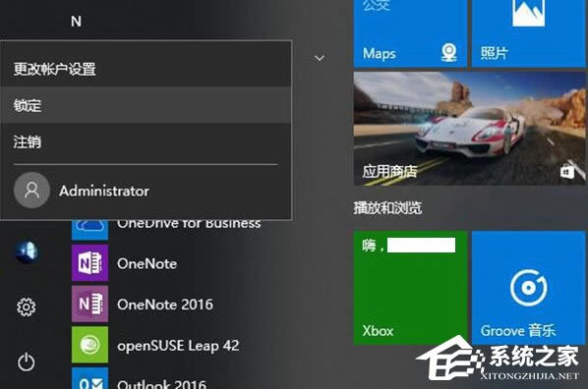Expand the chevron arrow beside the app list

pos(320,58)
